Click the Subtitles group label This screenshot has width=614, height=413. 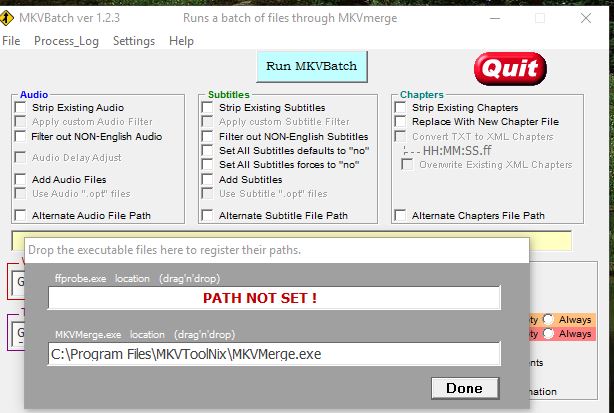[x=229, y=94]
